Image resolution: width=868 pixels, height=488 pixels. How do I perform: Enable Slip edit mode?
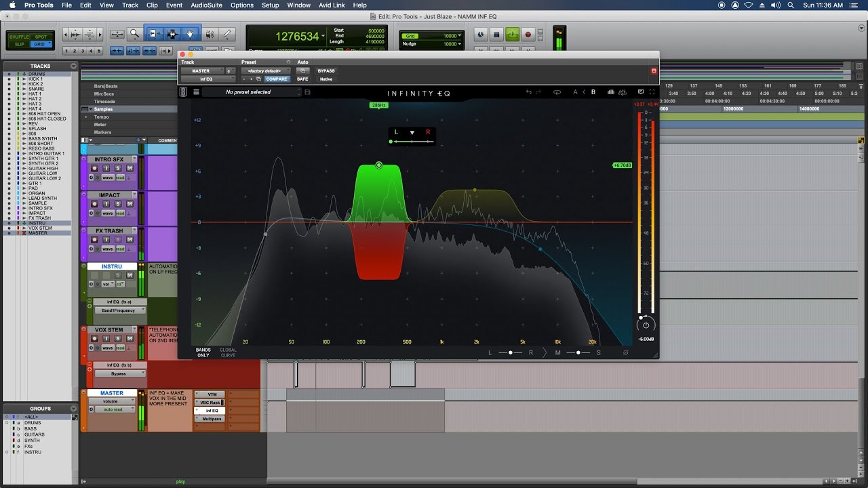18,44
